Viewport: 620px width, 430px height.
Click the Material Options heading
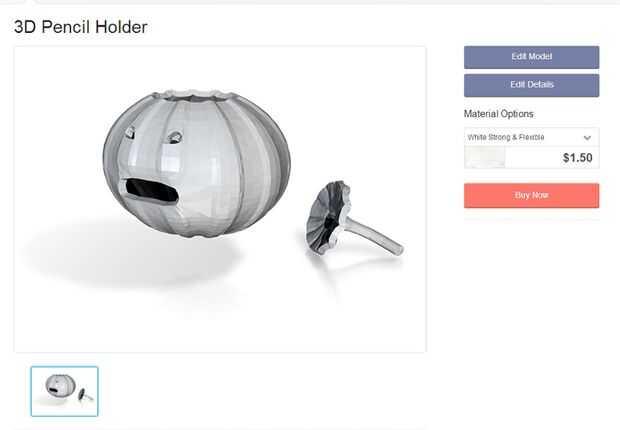click(499, 114)
